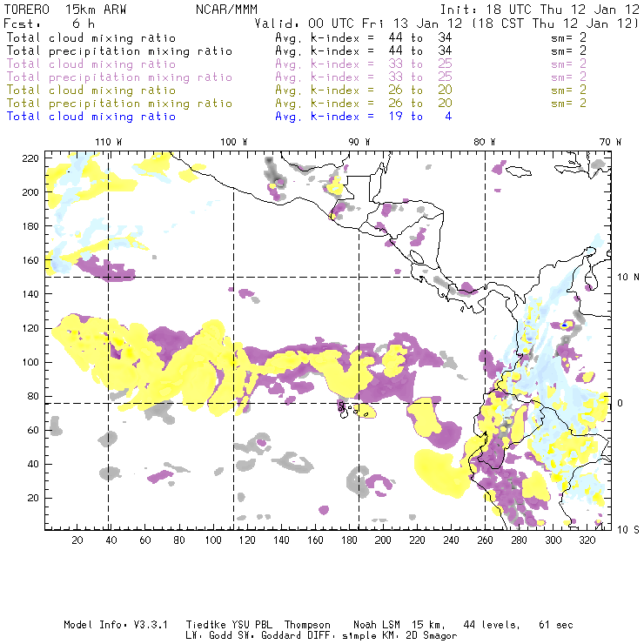
Task: Select the black "Total cloud mixing ratio" legend row
Action: [x=297, y=37]
